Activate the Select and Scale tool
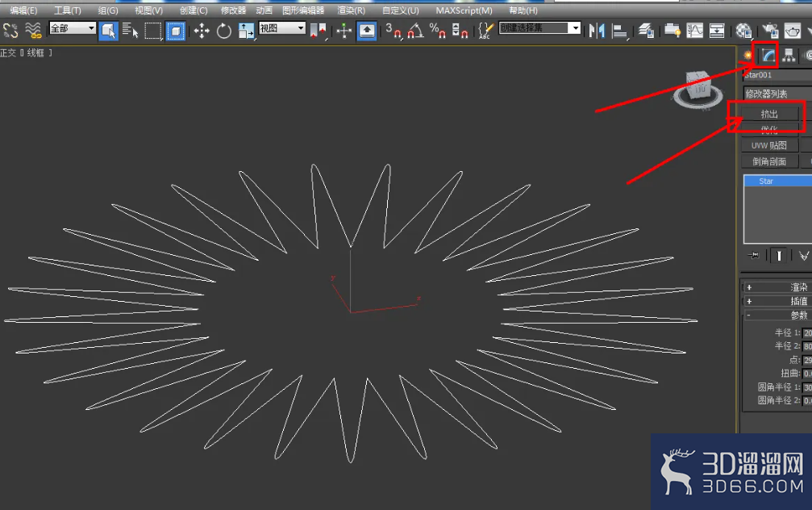 pyautogui.click(x=246, y=31)
